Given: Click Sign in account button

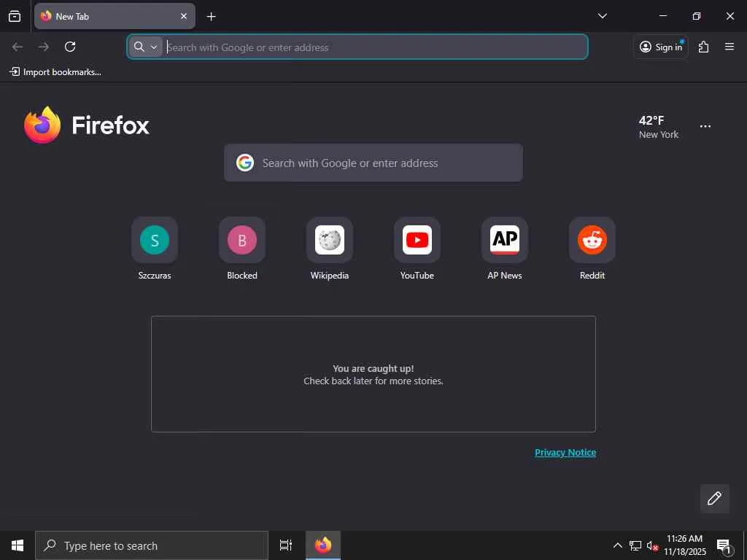Looking at the screenshot, I should [661, 47].
